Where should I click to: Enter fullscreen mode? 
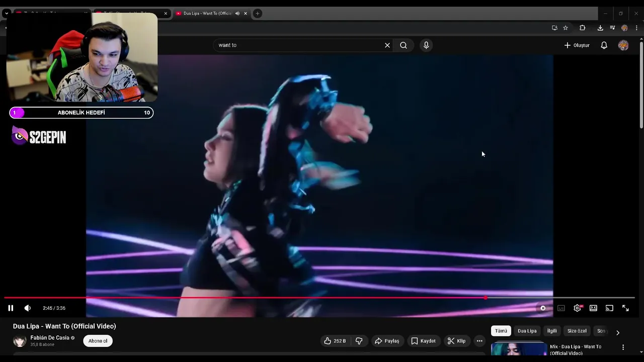[x=625, y=308]
